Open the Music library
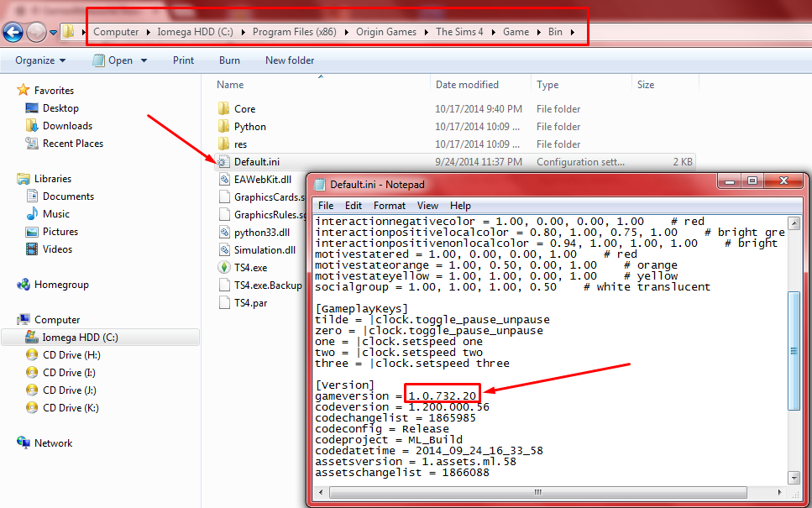Screen dimensions: 812x508 tap(47, 214)
